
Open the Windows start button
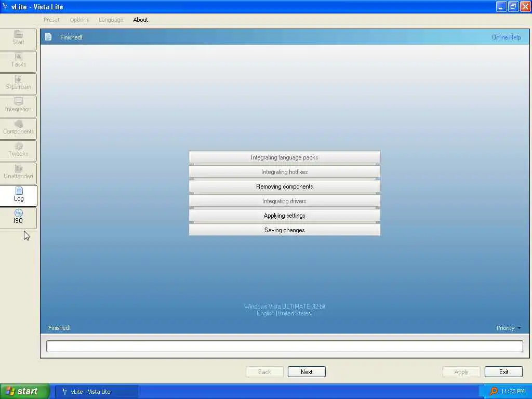tap(25, 391)
